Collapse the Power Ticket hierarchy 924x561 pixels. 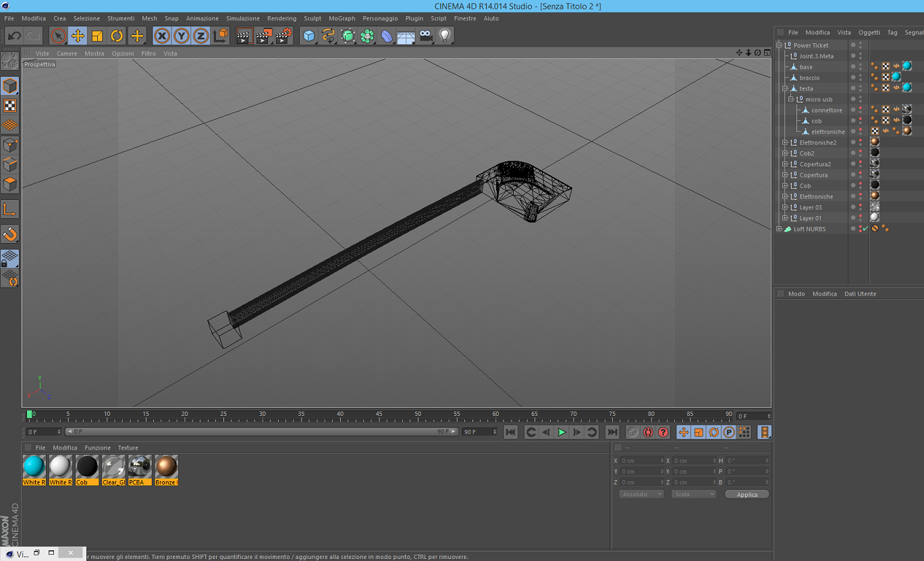tap(779, 45)
